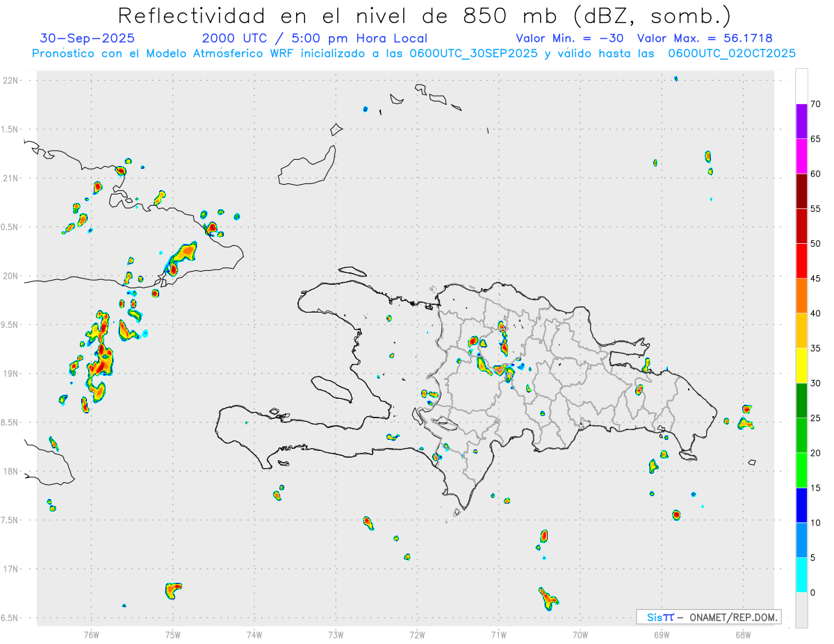The image size is (834, 644).
Task: Click the '20N' latitude label
Action: coord(11,276)
